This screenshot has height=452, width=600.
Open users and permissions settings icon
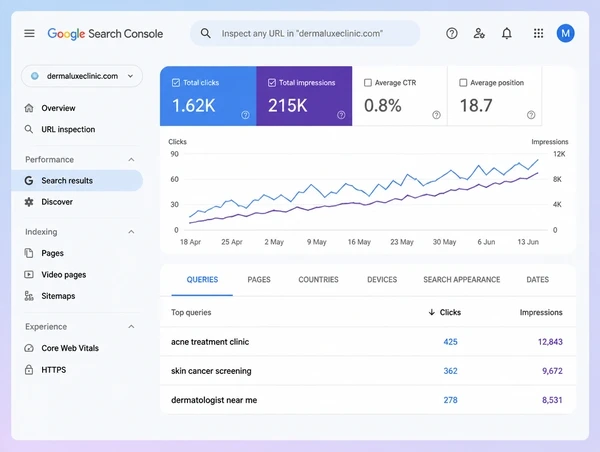479,34
